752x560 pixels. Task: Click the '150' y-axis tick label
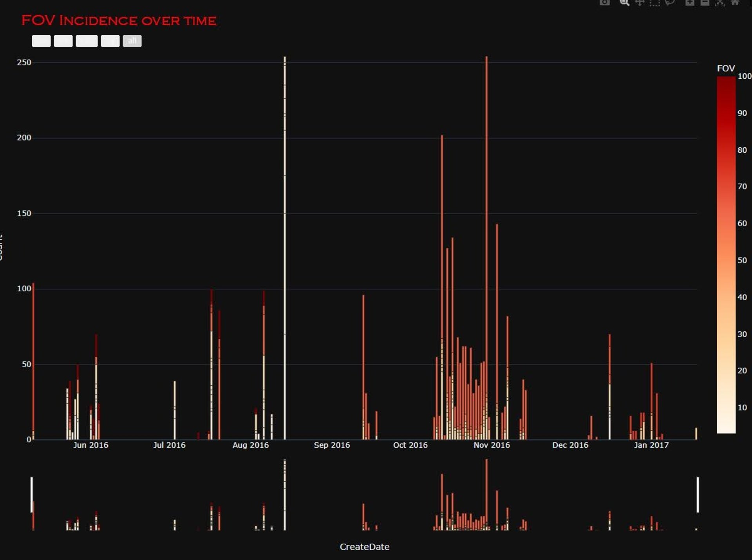(x=24, y=213)
